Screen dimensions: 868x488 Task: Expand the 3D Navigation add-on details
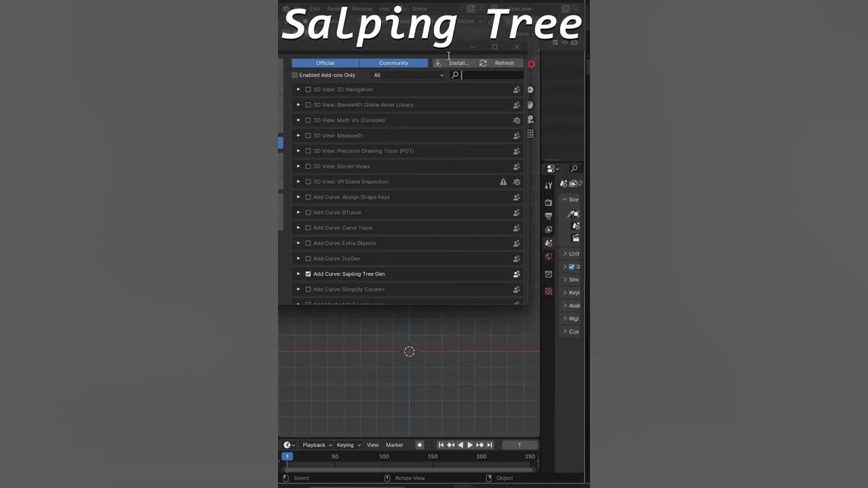pyautogui.click(x=298, y=89)
